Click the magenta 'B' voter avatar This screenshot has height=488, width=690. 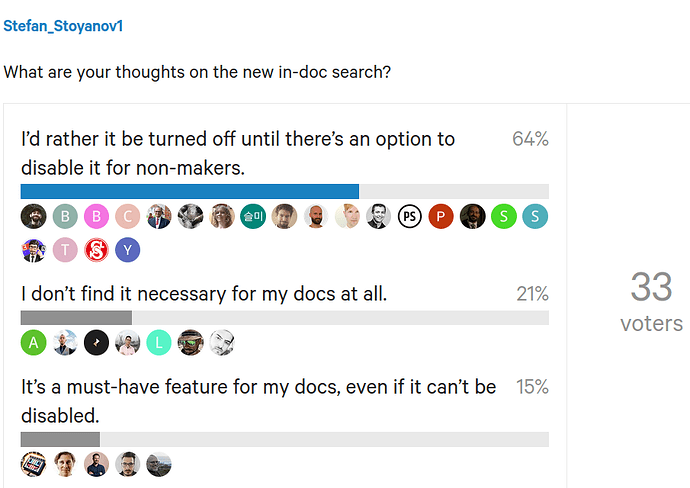(x=96, y=216)
